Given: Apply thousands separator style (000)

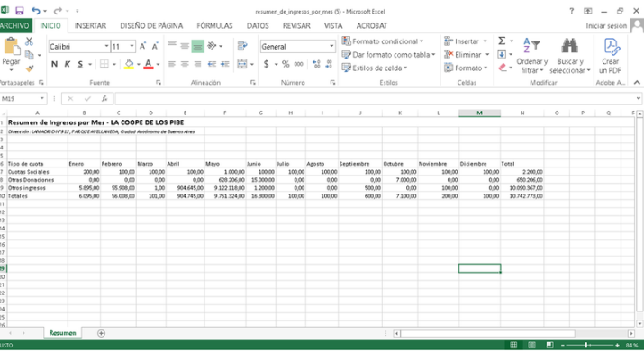Looking at the screenshot, I should (299, 64).
